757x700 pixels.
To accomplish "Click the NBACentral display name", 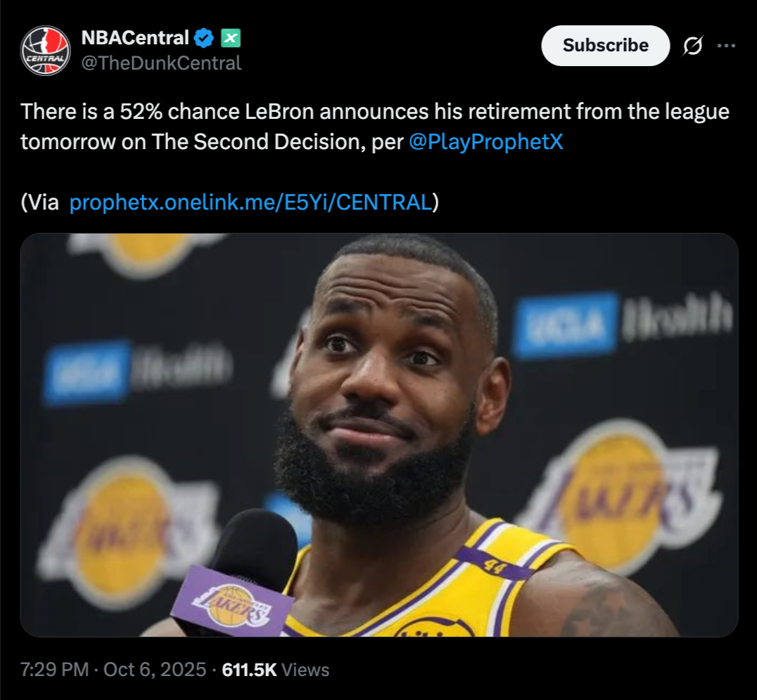I will point(135,38).
